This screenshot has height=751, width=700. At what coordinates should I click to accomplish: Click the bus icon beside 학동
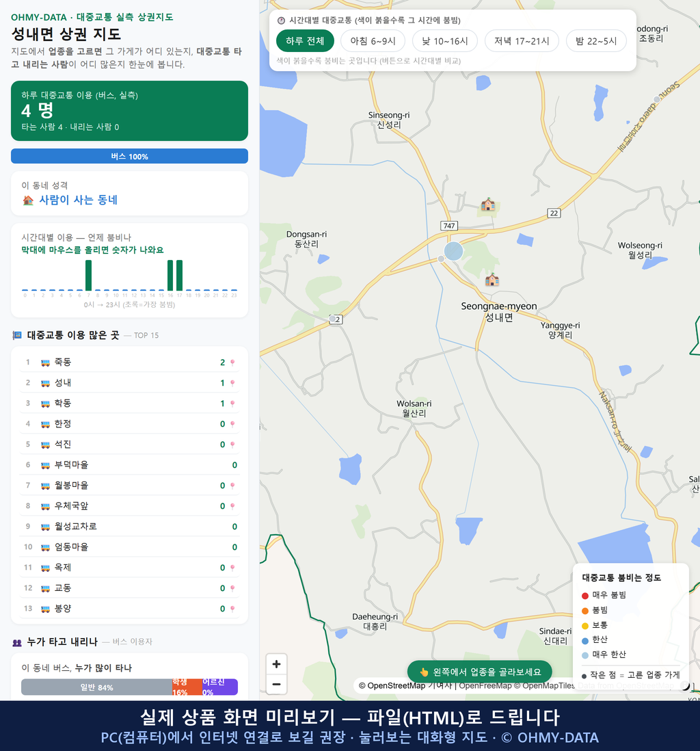[x=46, y=404]
